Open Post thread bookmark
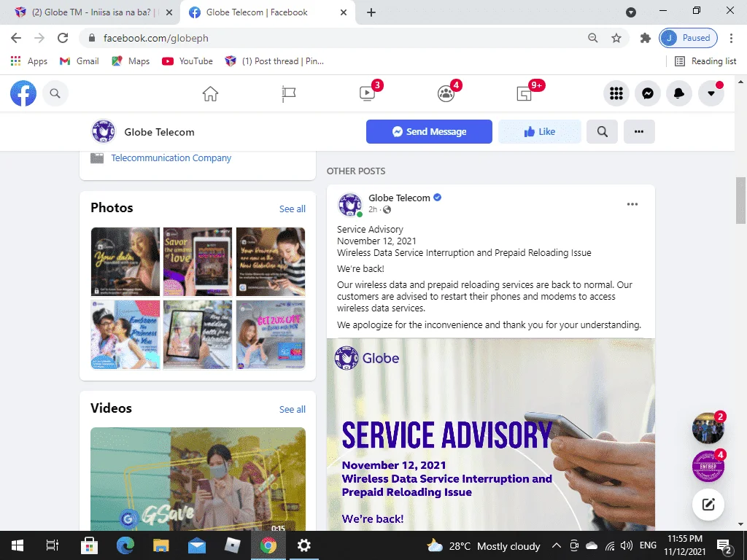Screen dimensions: 747x560 [274, 61]
